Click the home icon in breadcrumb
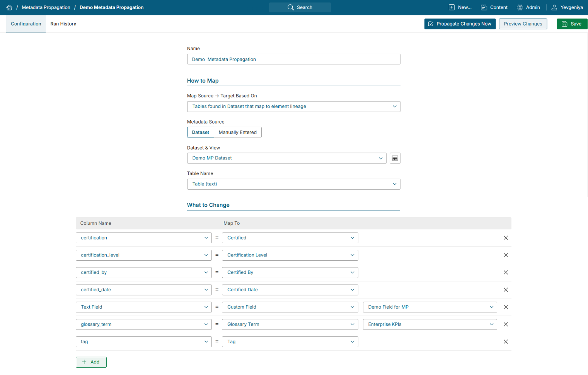Viewport: 588px width, 375px height. coord(9,7)
